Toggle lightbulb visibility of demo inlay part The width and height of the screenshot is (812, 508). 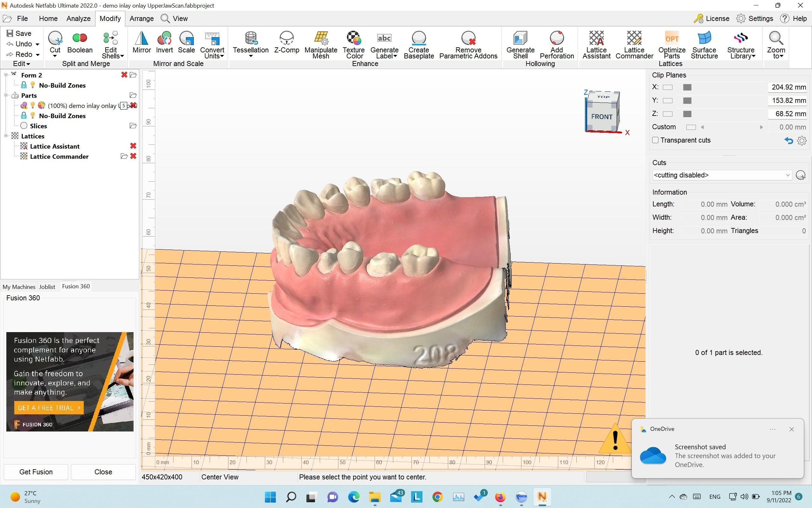click(x=33, y=105)
